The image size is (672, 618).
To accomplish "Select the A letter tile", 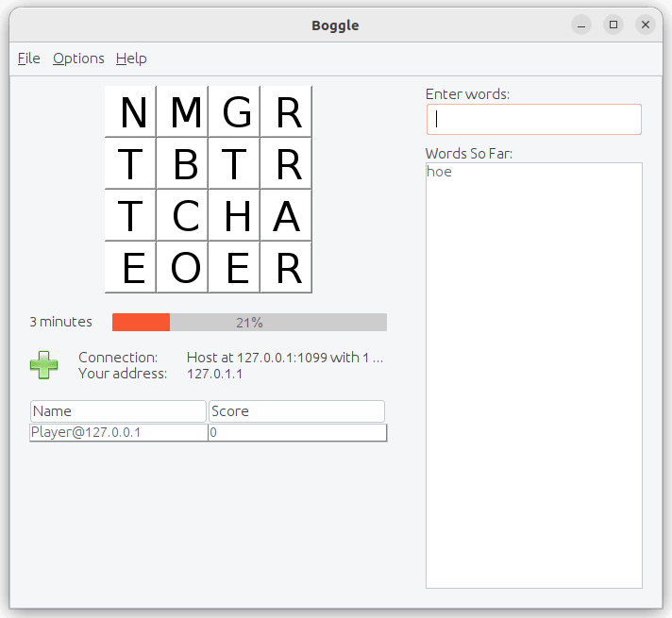I will (286, 215).
